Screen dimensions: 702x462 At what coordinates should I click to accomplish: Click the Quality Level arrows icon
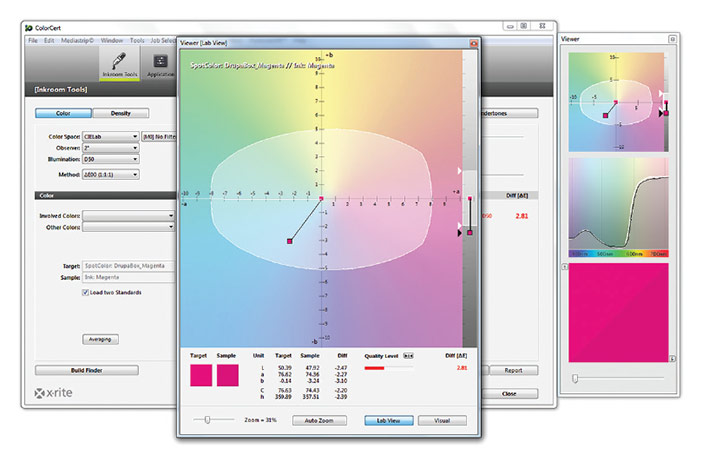[408, 356]
